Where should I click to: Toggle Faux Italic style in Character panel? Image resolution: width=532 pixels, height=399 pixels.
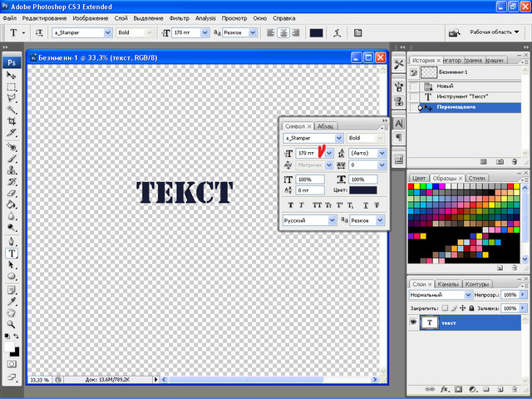tap(301, 205)
